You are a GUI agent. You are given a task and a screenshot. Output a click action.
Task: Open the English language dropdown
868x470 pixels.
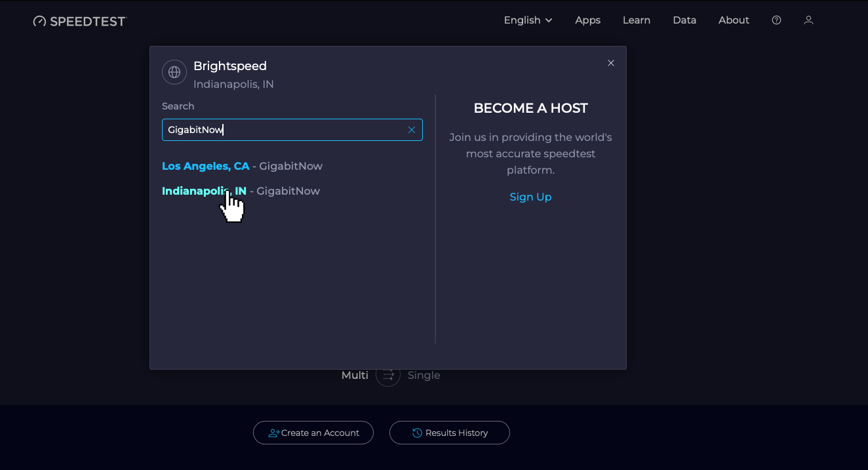pos(528,20)
